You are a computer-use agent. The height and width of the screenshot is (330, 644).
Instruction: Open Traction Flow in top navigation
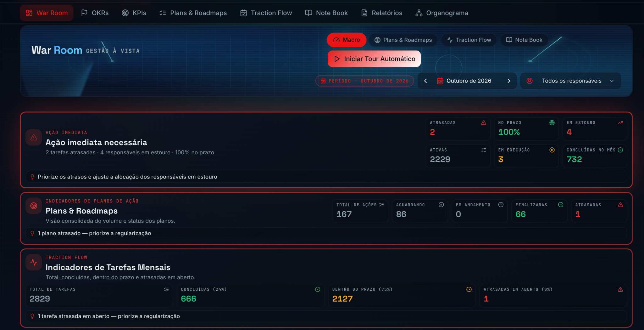click(x=266, y=13)
